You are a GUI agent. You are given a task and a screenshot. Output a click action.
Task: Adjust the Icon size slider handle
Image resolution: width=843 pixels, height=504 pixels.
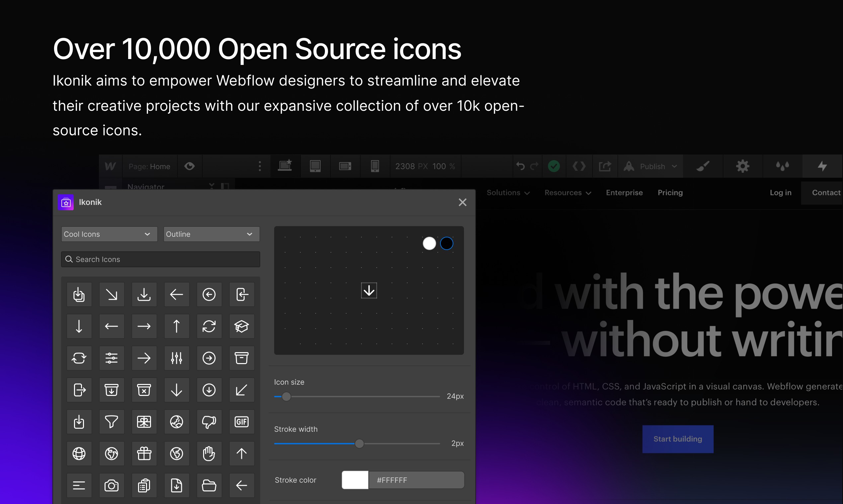(286, 396)
